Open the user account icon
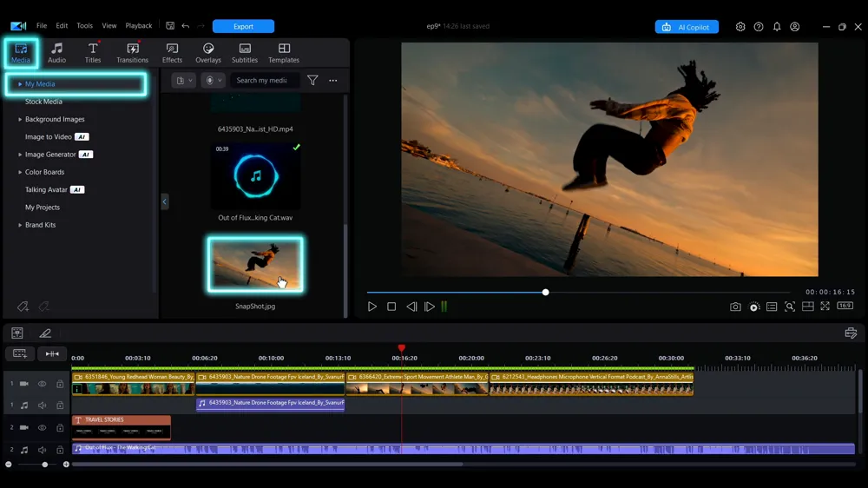The height and width of the screenshot is (488, 868). click(794, 27)
